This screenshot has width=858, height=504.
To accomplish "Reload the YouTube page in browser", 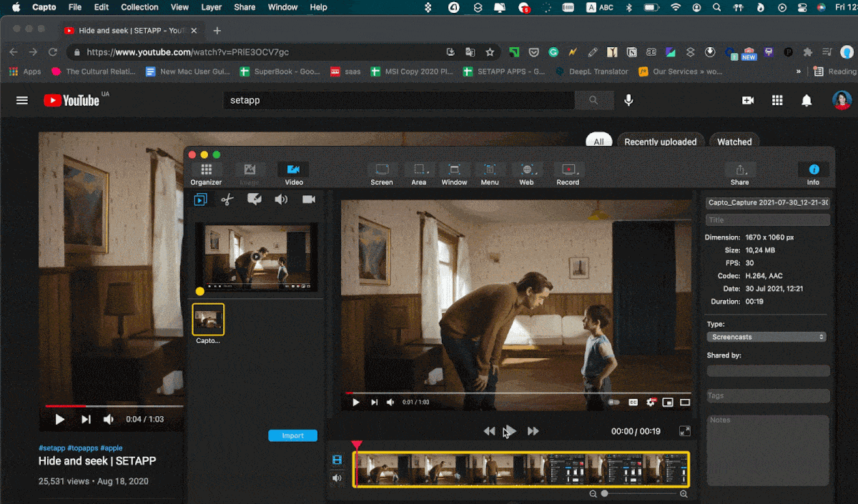I will pos(53,52).
